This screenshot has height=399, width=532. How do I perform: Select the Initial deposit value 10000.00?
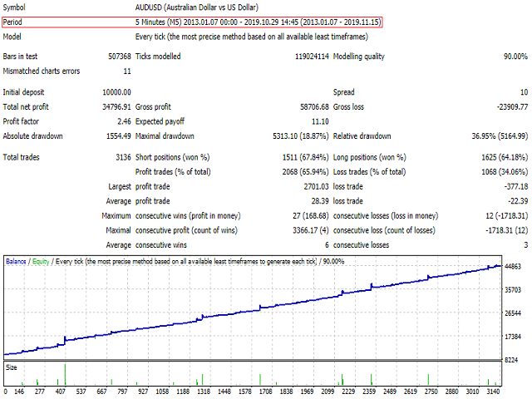116,92
